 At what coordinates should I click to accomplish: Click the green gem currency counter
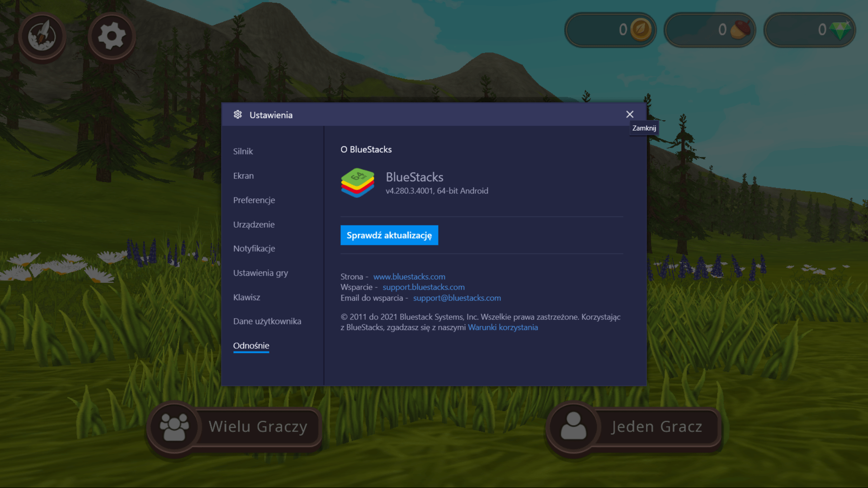click(809, 30)
